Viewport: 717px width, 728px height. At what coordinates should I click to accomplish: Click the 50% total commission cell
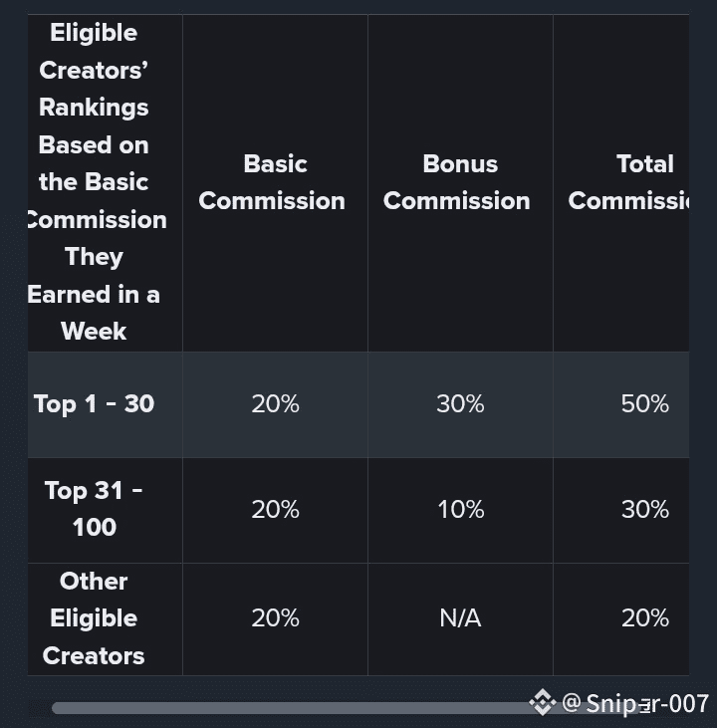(645, 403)
